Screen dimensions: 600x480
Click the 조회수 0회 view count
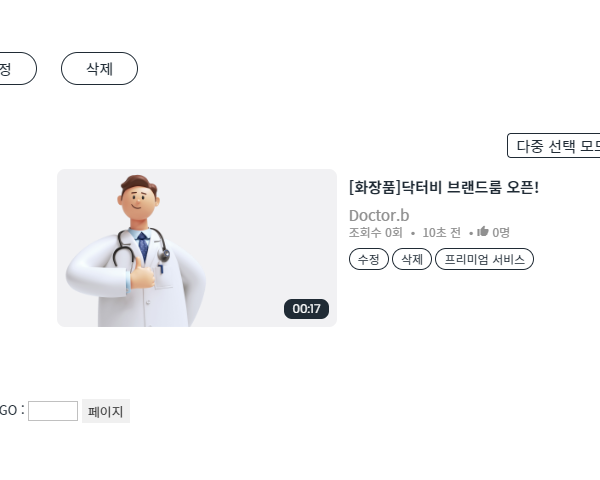click(x=375, y=232)
